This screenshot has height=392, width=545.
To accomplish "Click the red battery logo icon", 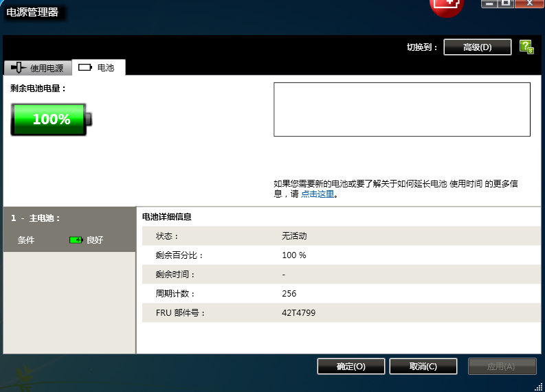I will (447, 5).
